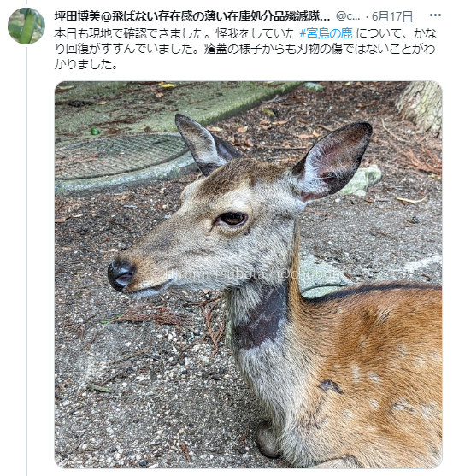This screenshot has width=453, height=476.
Task: Click the last text line かりました。
Action: point(86,64)
